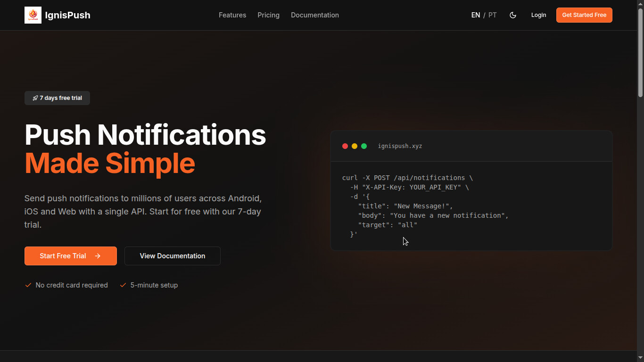Open View Documentation
644x362 pixels.
pyautogui.click(x=172, y=256)
